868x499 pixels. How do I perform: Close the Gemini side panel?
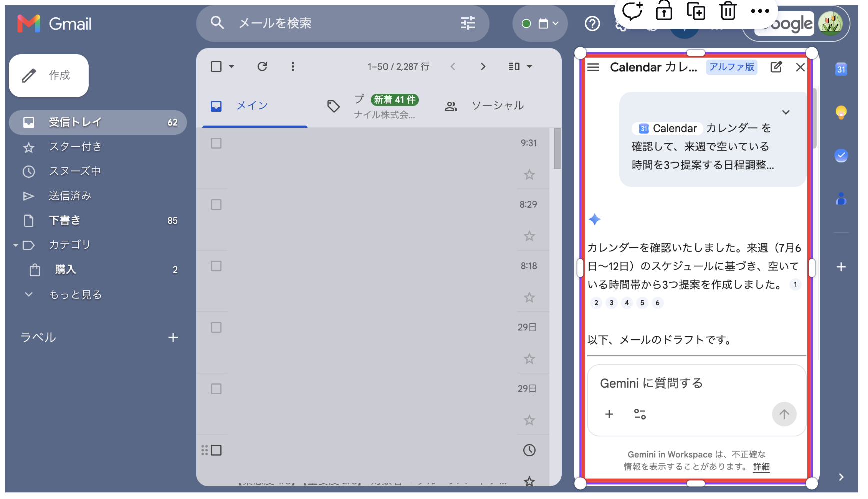tap(800, 67)
